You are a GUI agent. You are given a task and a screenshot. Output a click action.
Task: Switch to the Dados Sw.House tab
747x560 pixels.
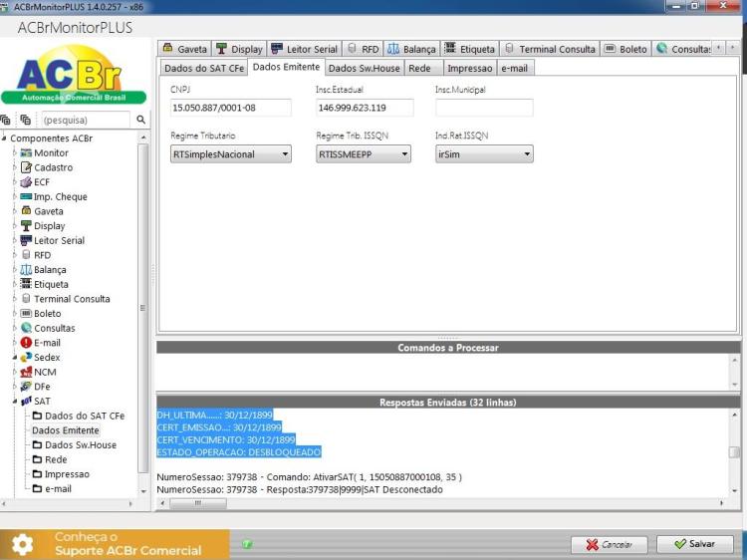pos(364,68)
